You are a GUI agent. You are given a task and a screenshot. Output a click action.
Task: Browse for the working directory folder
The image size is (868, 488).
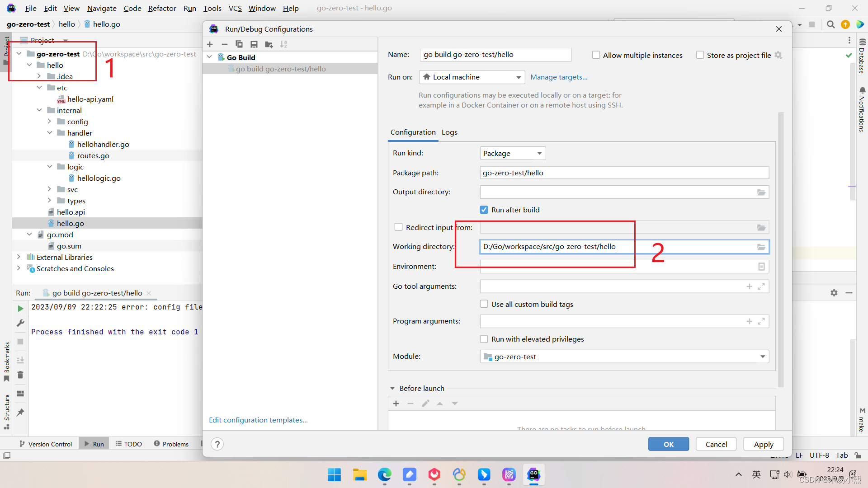761,247
